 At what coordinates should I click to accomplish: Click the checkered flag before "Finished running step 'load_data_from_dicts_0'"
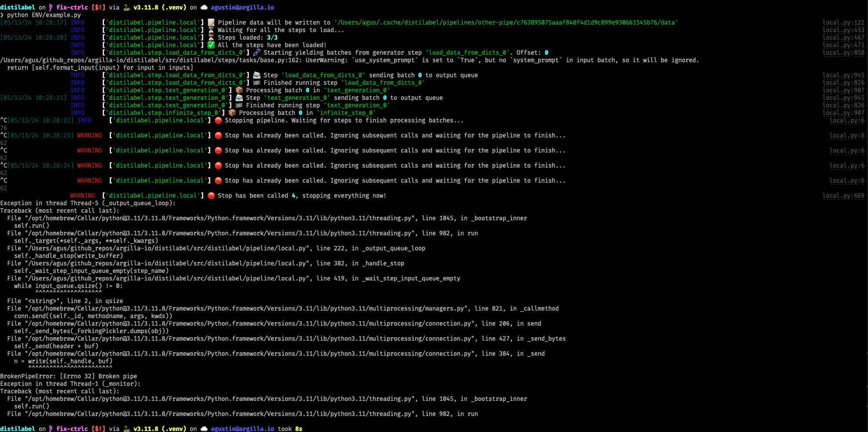point(257,83)
